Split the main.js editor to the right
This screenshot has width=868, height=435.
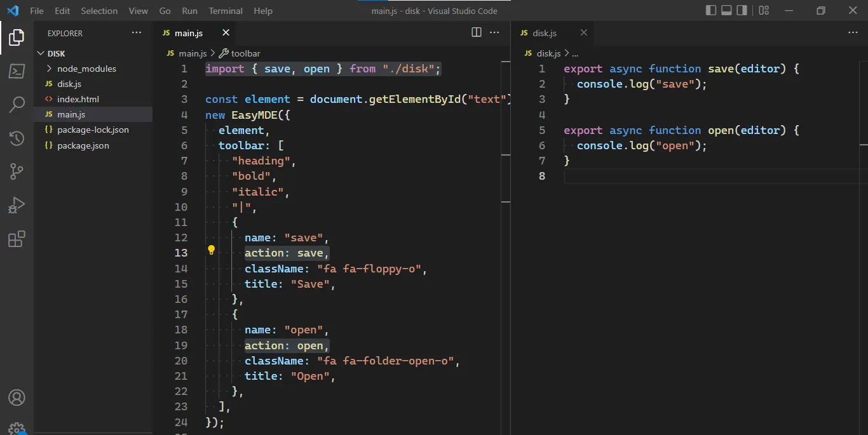[x=477, y=32]
